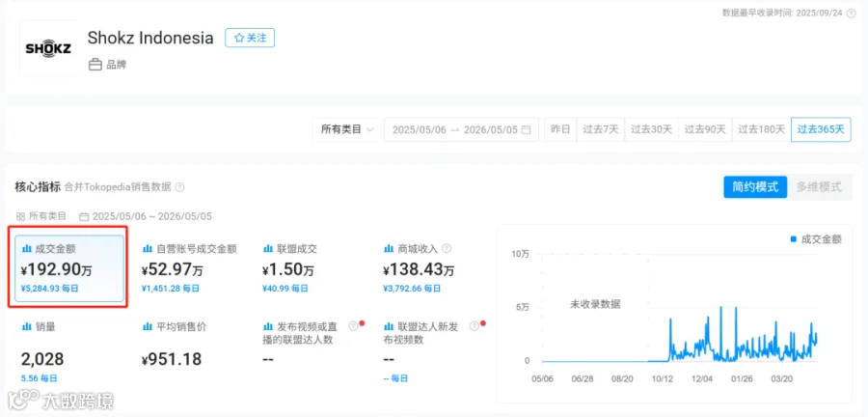This screenshot has height=417, width=868.
Task: Toggle to 多维模式 view
Action: pos(819,187)
